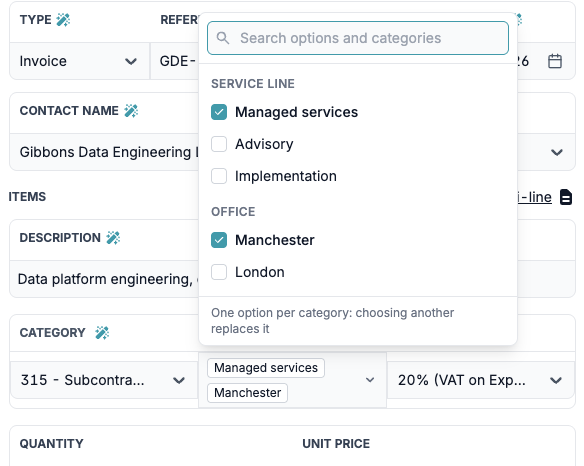Screen dimensions: 584x466
Task: Click the ITEMS section heading
Action: 27,197
